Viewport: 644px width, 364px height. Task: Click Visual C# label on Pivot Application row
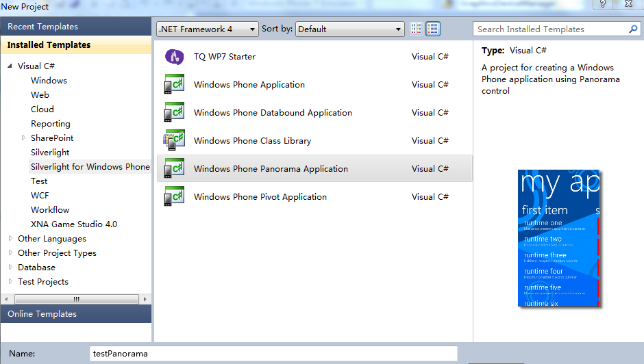(430, 196)
